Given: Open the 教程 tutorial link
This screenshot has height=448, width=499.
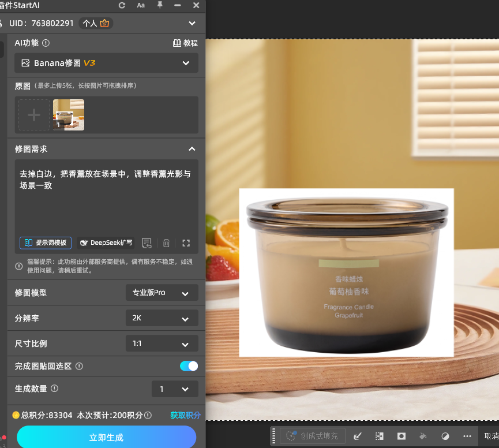Looking at the screenshot, I should click(185, 43).
